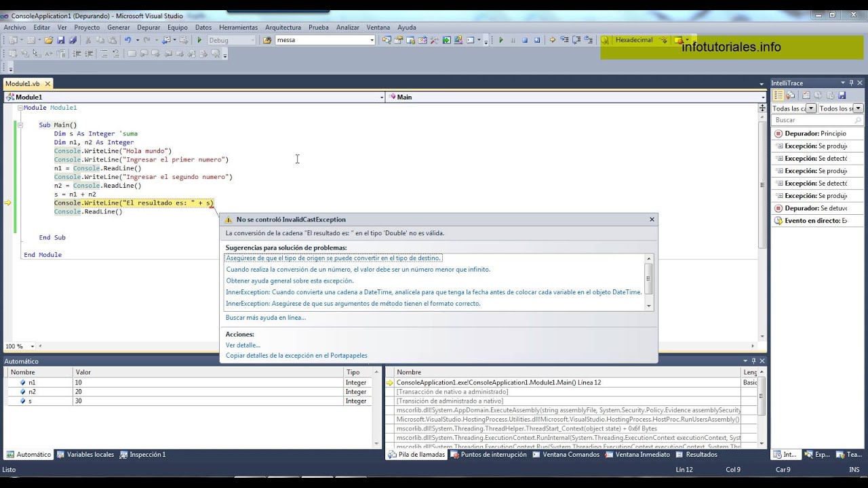Screen dimensions: 868x488
Task: Open the Depurar menu
Action: click(149, 27)
